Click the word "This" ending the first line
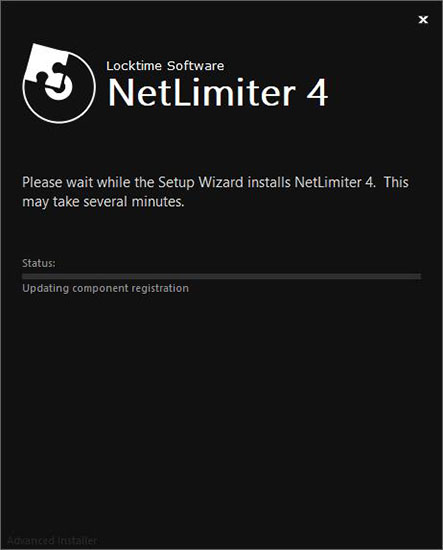Viewport: 443px width, 550px height. (396, 182)
